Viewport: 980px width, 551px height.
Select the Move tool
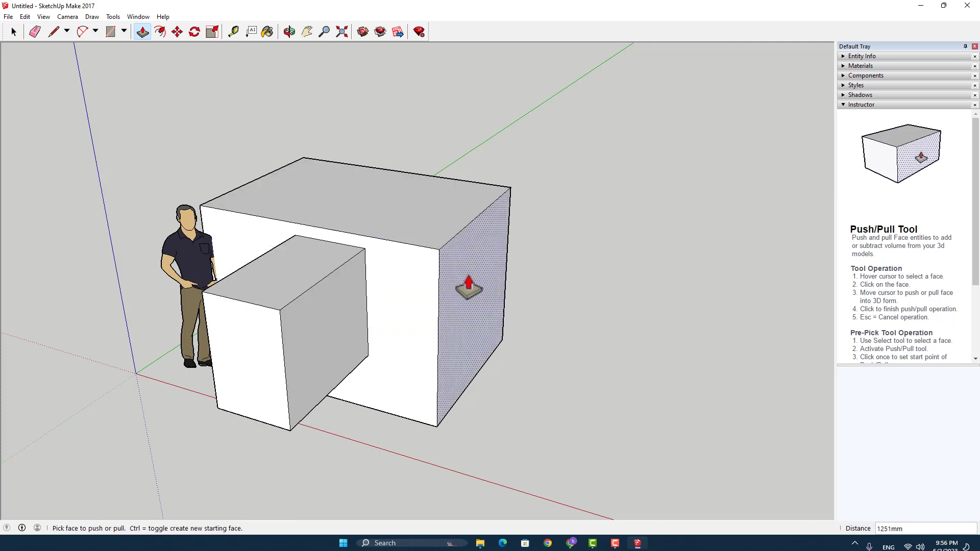[x=177, y=32]
